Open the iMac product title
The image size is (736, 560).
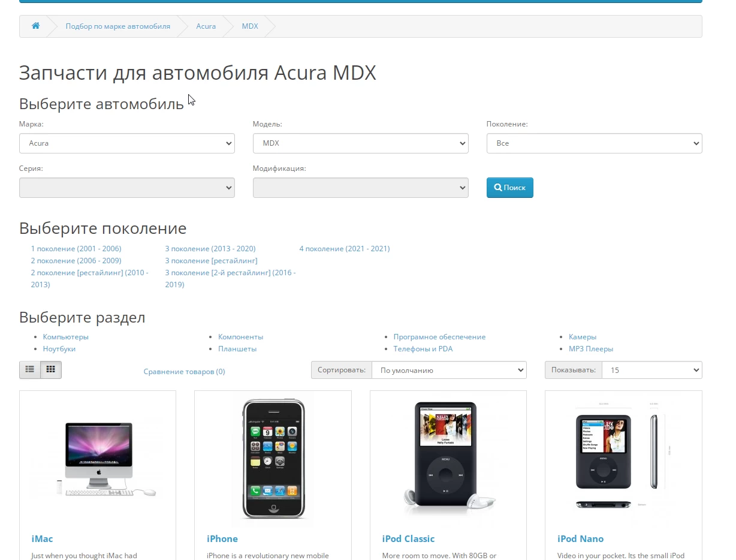click(42, 539)
